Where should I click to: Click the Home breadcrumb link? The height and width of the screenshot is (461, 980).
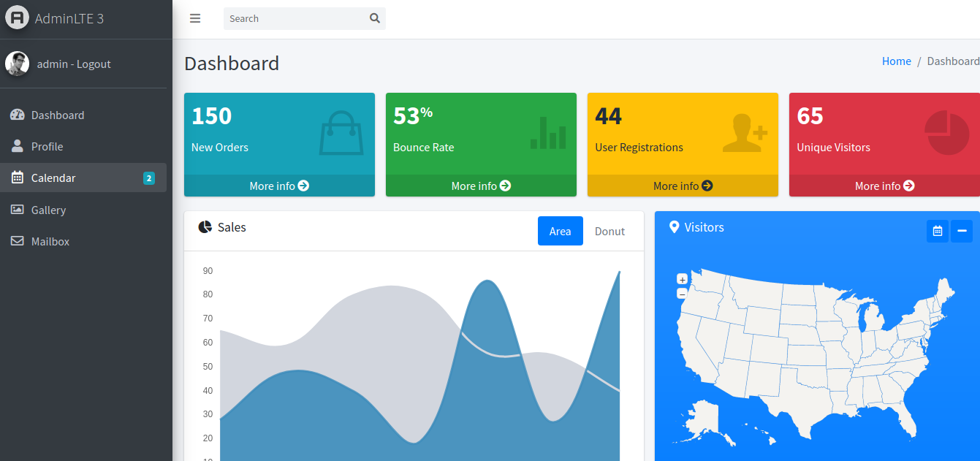pos(897,61)
